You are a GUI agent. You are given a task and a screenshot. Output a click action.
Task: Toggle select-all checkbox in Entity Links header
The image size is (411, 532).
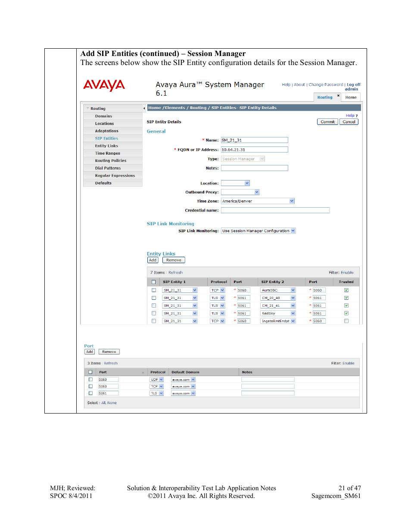[x=153, y=282]
